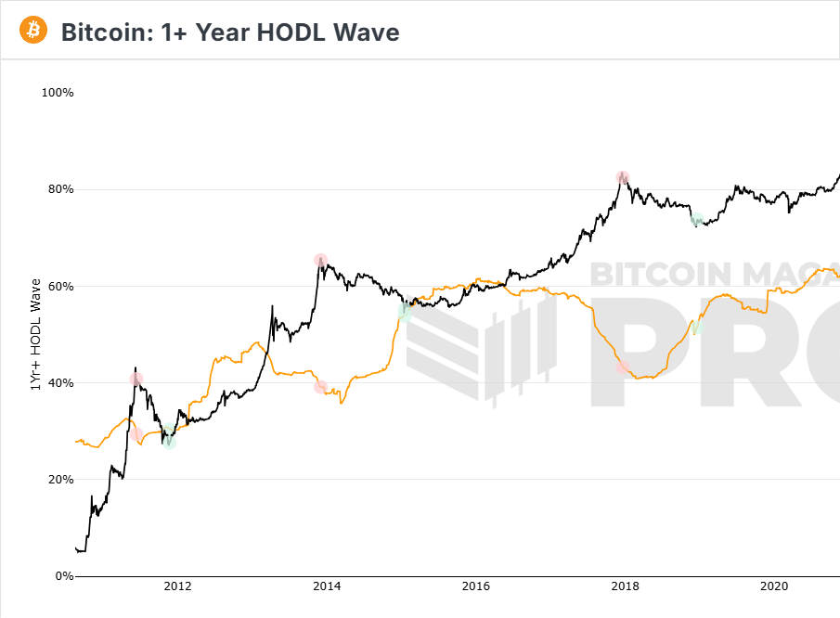Click green marker on orange line before 2019
The width and height of the screenshot is (840, 618).
[697, 327]
